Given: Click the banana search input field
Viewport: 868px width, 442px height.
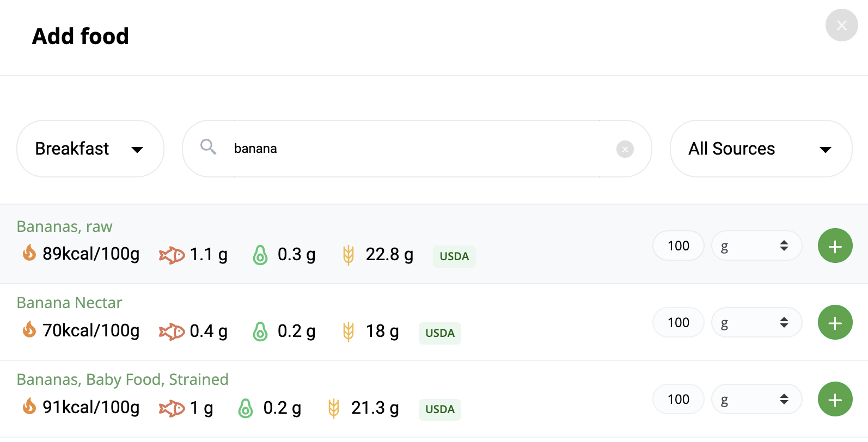Looking at the screenshot, I should [x=417, y=149].
